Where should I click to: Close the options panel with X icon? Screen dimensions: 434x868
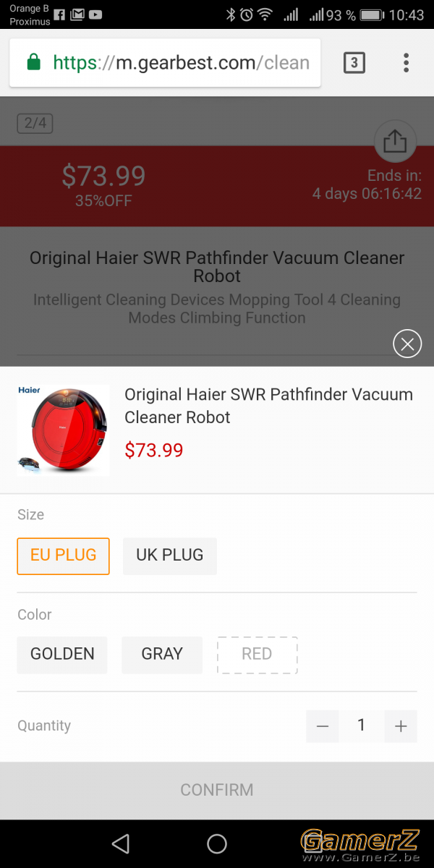tap(407, 344)
